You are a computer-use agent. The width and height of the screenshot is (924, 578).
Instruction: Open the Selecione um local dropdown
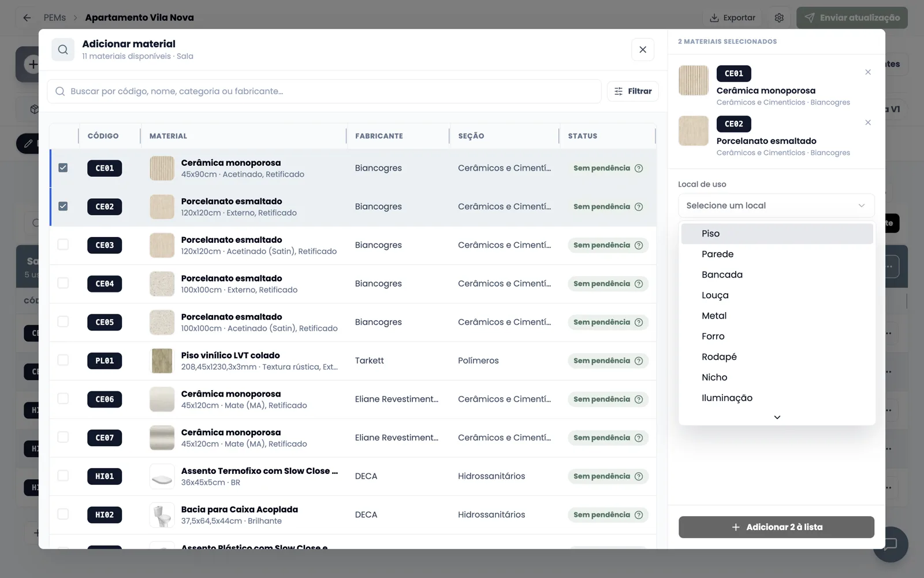(x=776, y=206)
